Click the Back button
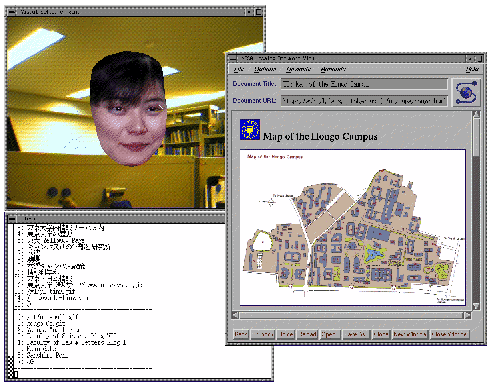This screenshot has width=492, height=385. pos(241,334)
